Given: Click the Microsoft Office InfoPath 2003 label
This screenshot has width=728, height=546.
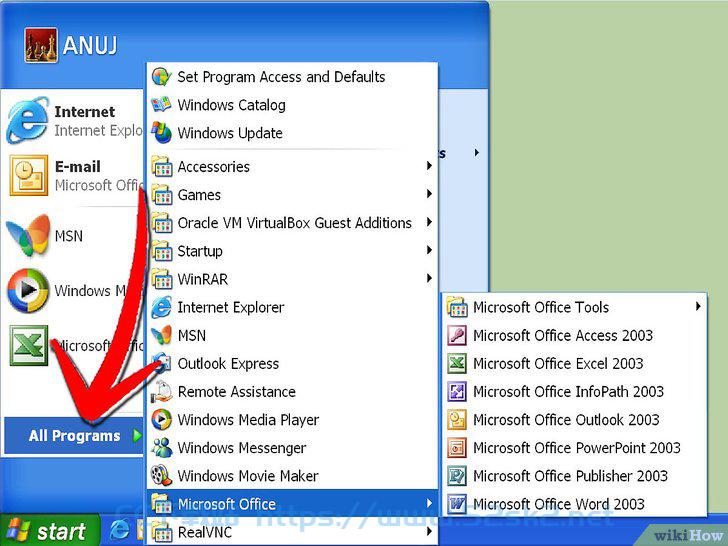Looking at the screenshot, I should [568, 391].
